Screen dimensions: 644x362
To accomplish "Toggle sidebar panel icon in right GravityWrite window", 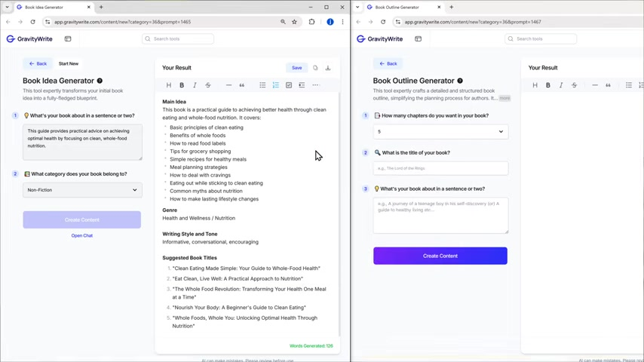I will [x=418, y=38].
